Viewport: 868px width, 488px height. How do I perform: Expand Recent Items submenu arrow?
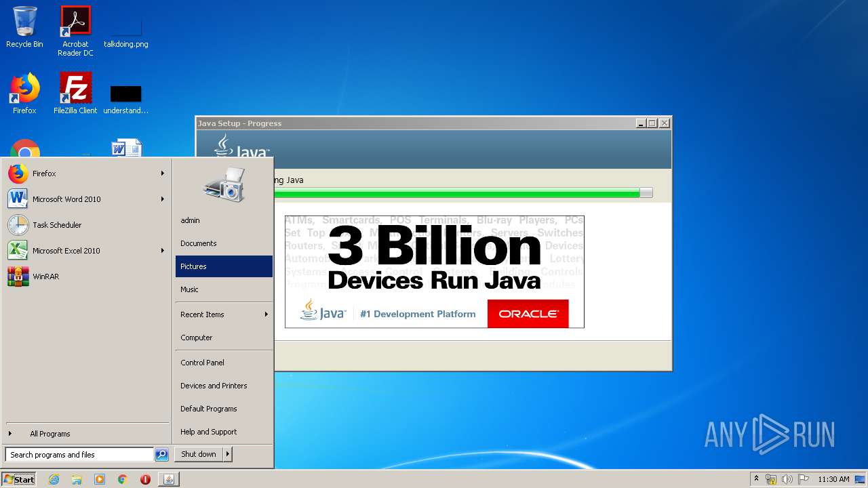pyautogui.click(x=266, y=314)
